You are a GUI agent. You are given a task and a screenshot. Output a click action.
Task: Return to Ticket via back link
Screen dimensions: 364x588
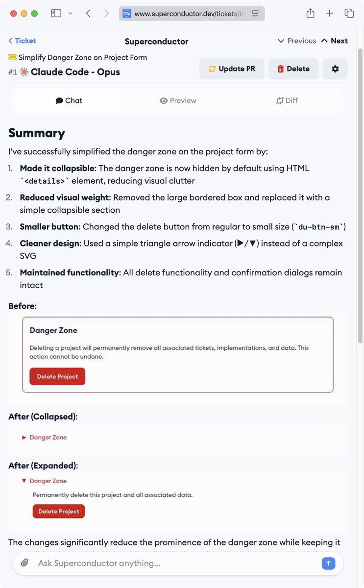tap(22, 41)
